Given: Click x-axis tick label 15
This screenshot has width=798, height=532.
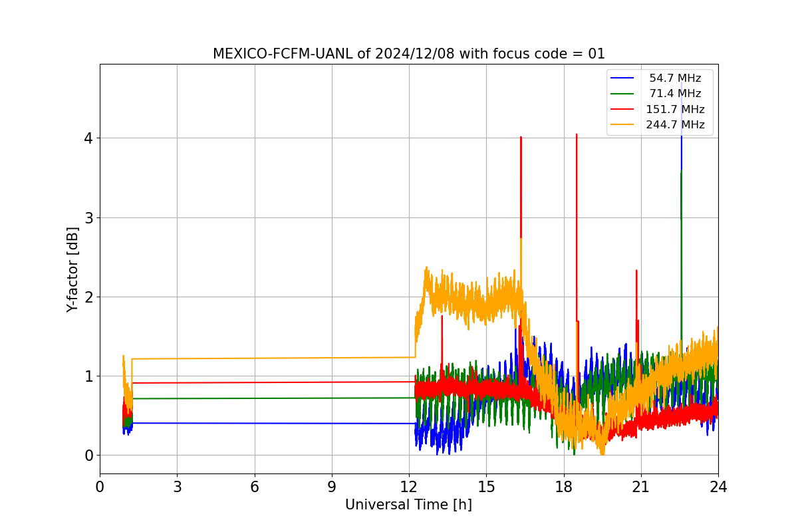Looking at the screenshot, I should click(486, 487).
